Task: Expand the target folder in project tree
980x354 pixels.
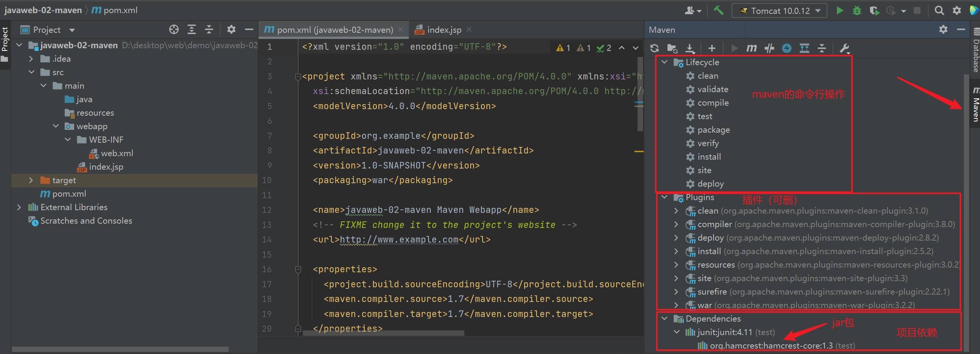Action: point(31,180)
